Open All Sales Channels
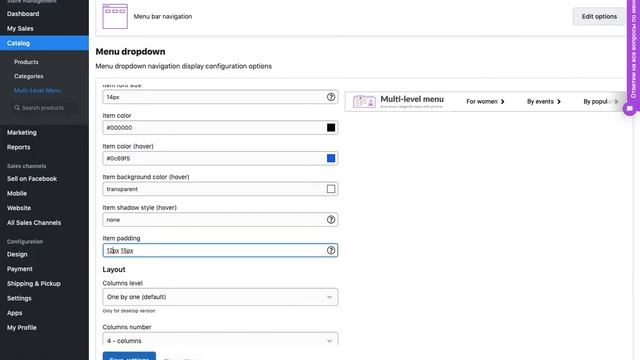Screen dimensions: 640x360 [34, 223]
